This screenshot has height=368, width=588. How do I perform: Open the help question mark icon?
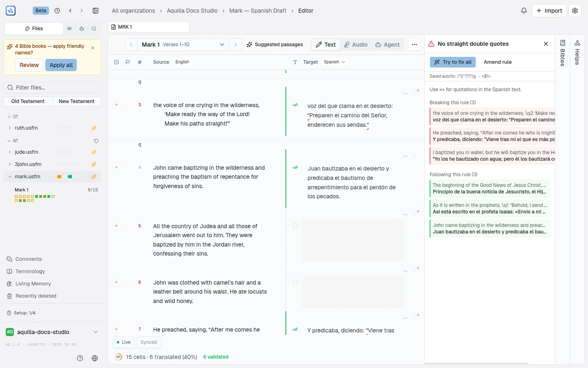pos(80,358)
